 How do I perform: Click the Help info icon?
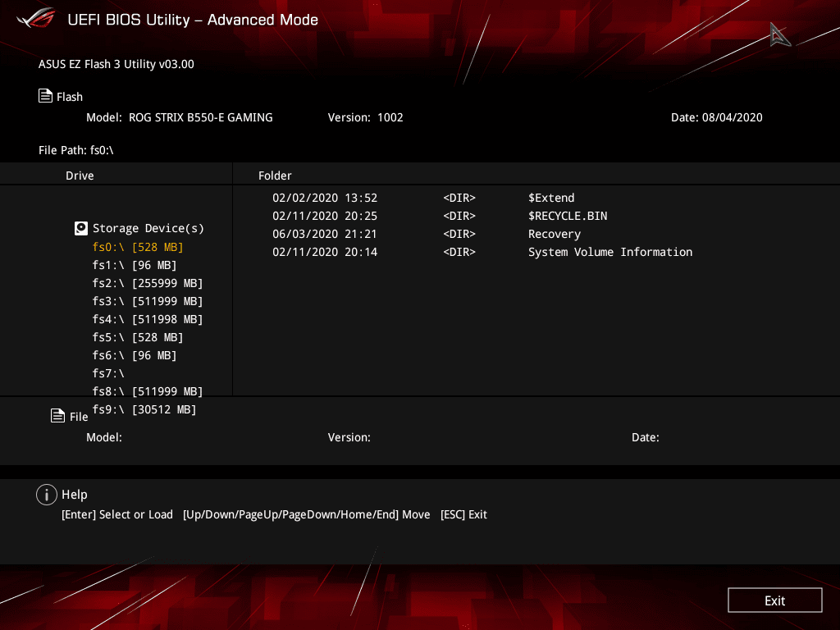(x=47, y=495)
